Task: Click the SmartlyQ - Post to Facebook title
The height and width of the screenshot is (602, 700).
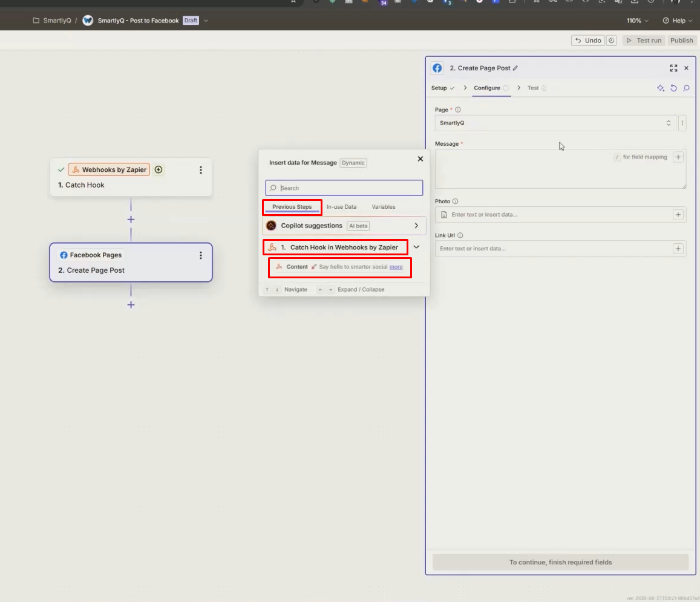Action: point(138,21)
